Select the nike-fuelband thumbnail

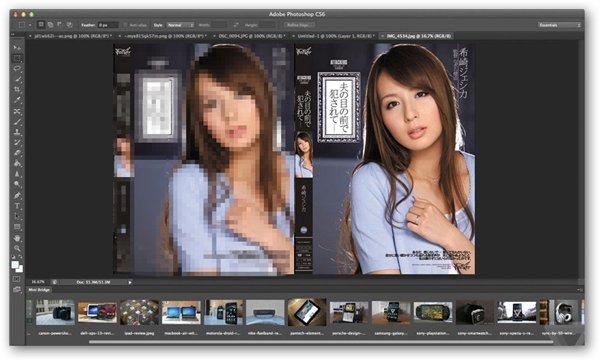265,313
